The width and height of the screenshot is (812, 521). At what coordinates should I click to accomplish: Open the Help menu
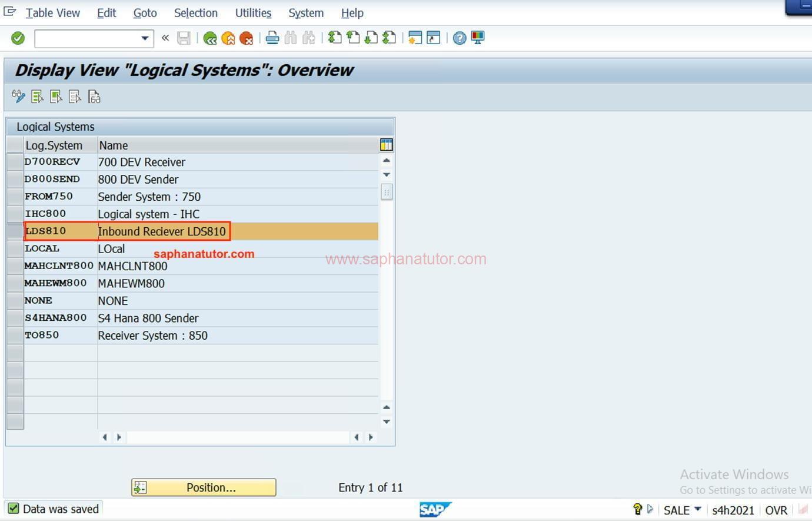(x=352, y=13)
